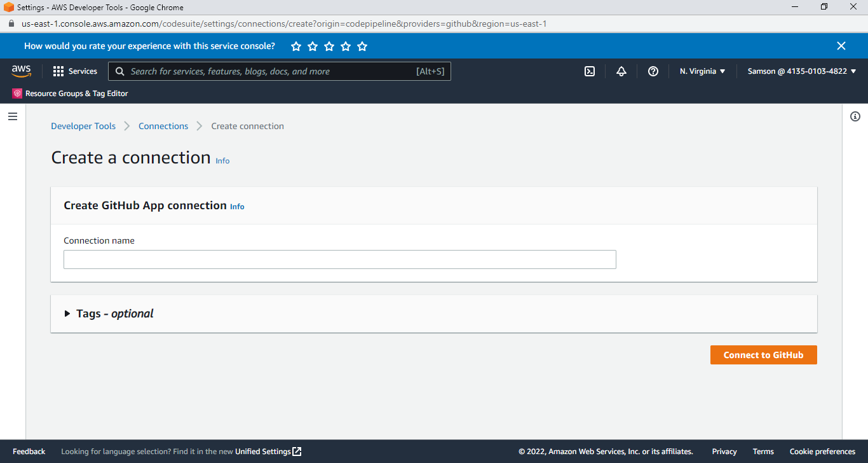Open the AWS CloudShell icon
This screenshot has width=868, height=463.
590,71
